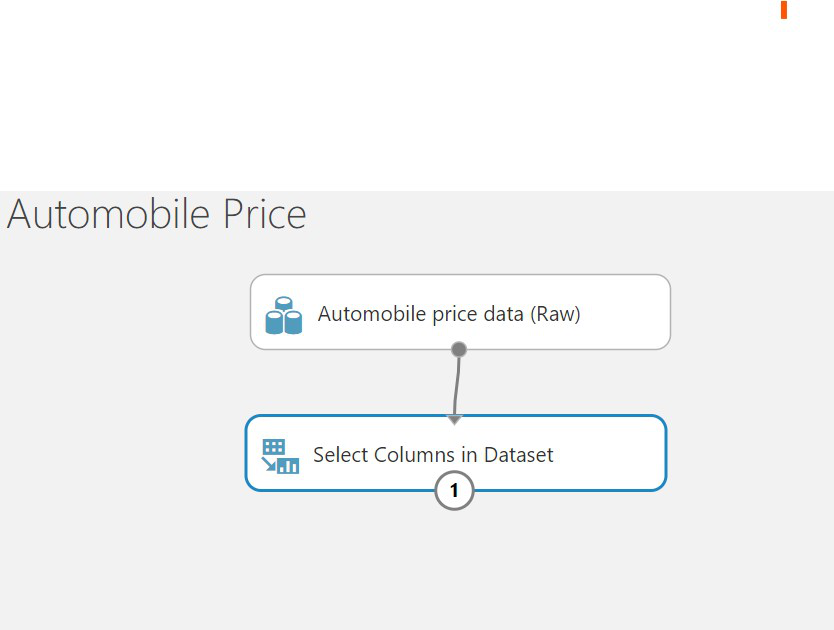
Task: Click the Select Columns in Dataset icon
Action: (x=280, y=455)
